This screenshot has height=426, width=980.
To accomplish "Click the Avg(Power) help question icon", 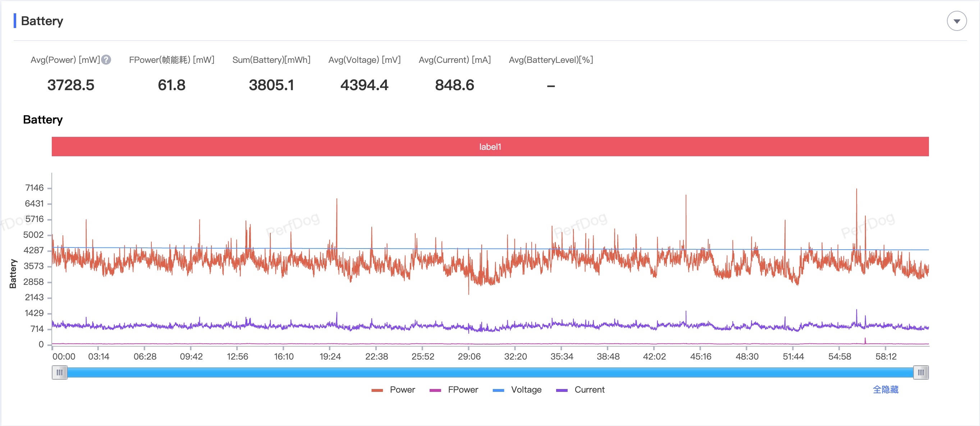I will click(106, 60).
